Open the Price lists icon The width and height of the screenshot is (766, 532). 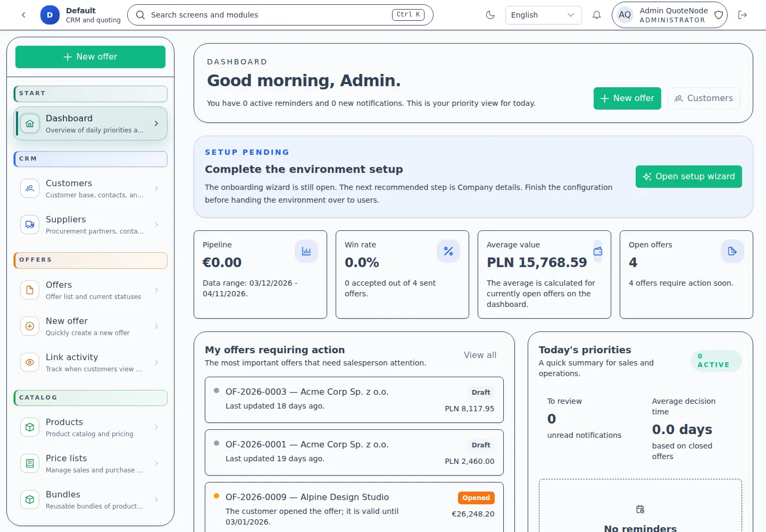pyautogui.click(x=29, y=463)
